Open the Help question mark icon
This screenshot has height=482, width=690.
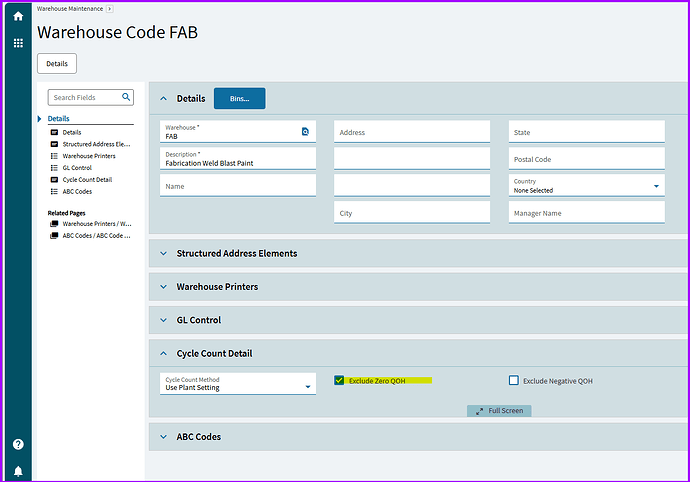(18, 444)
